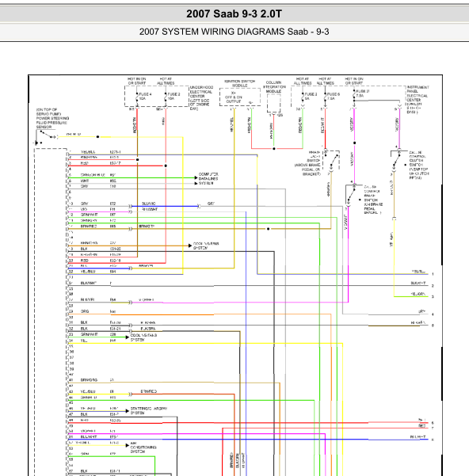Click the Air Conditioning System label
The image size is (469, 476).
tap(143, 447)
